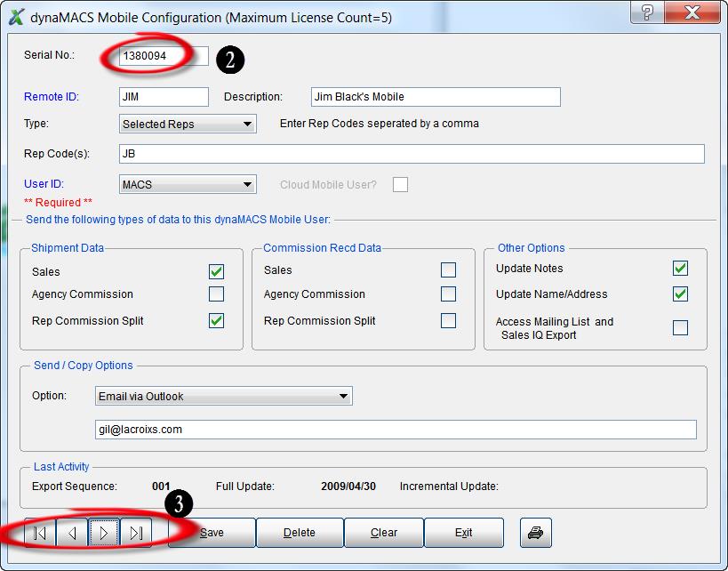Click the Last Activity group title

[61, 467]
